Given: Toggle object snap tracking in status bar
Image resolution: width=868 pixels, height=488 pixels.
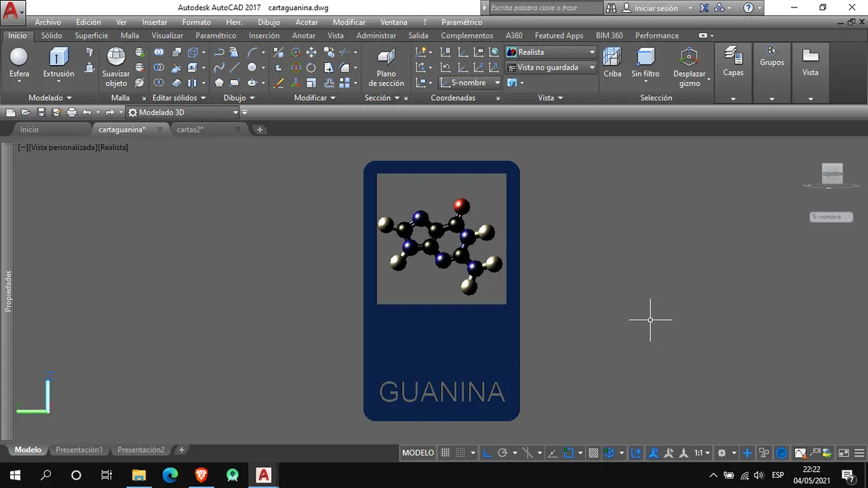Looking at the screenshot, I should pos(553,453).
